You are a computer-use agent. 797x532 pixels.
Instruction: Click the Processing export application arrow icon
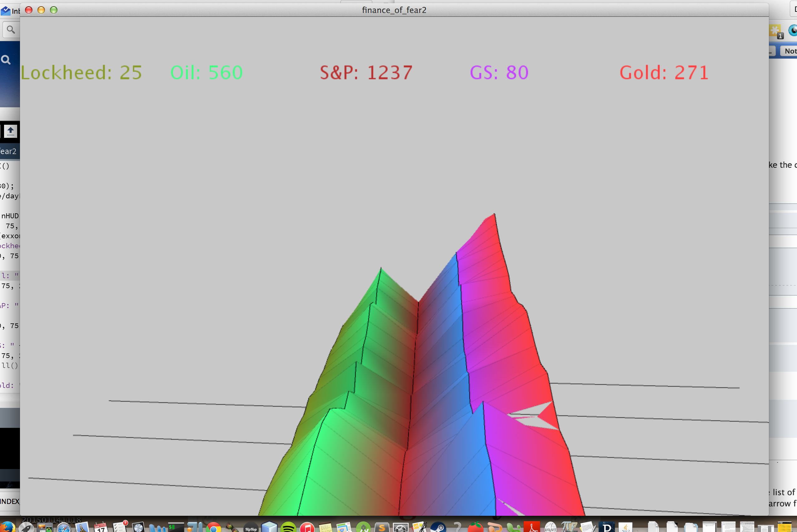point(10,131)
